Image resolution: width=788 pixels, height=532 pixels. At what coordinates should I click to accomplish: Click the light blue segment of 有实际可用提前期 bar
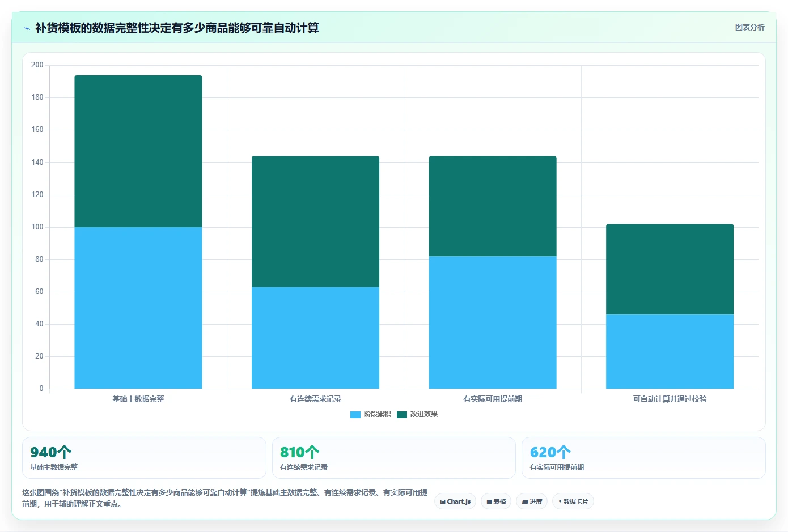[x=493, y=322]
